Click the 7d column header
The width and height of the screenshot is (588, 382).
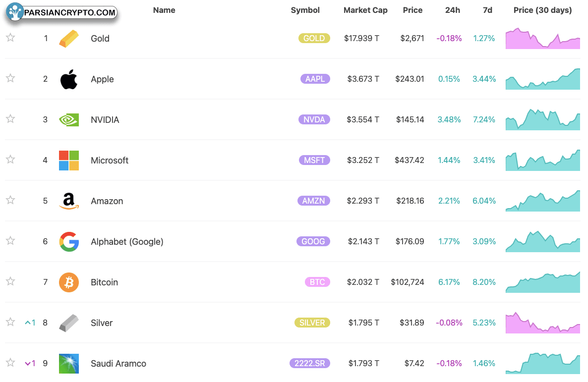click(x=487, y=10)
